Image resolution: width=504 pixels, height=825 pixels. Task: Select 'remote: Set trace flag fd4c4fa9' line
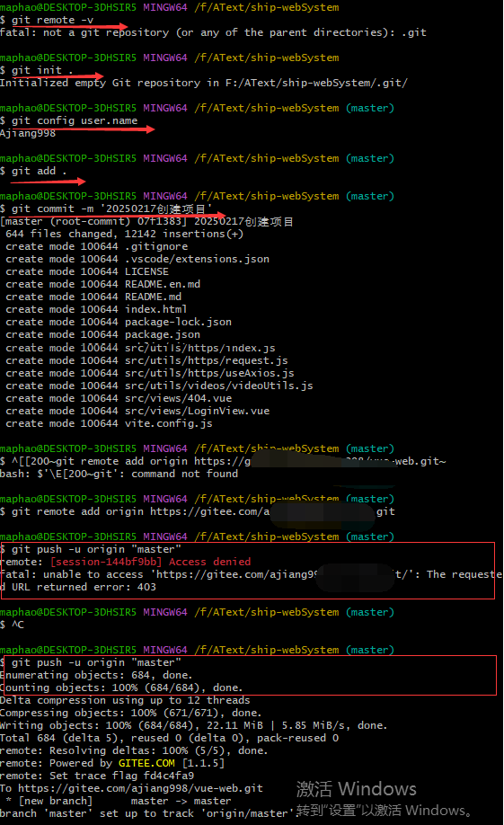(97, 776)
